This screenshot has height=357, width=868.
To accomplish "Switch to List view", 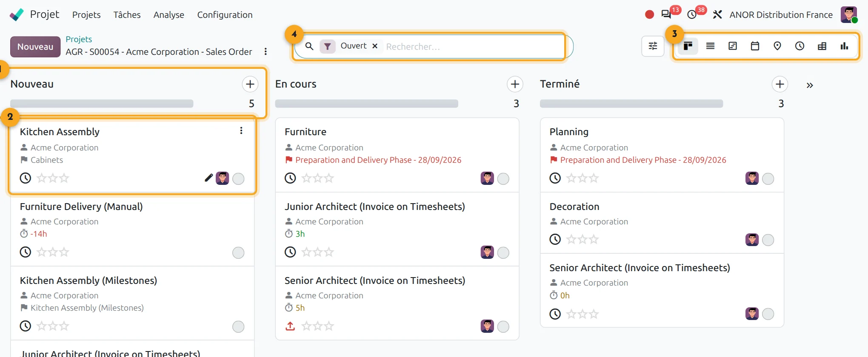I will click(x=710, y=46).
